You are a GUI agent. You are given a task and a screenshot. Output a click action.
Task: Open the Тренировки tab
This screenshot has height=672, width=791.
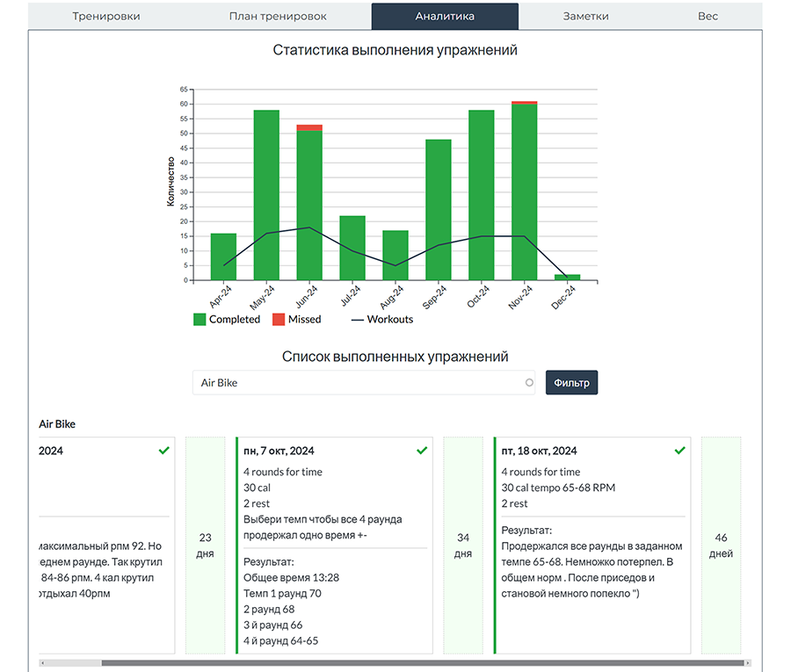point(105,16)
